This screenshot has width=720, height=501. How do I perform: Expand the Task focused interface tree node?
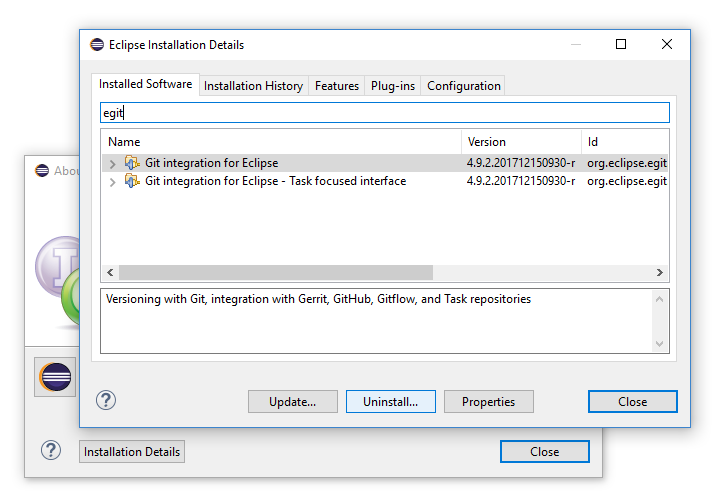[113, 182]
